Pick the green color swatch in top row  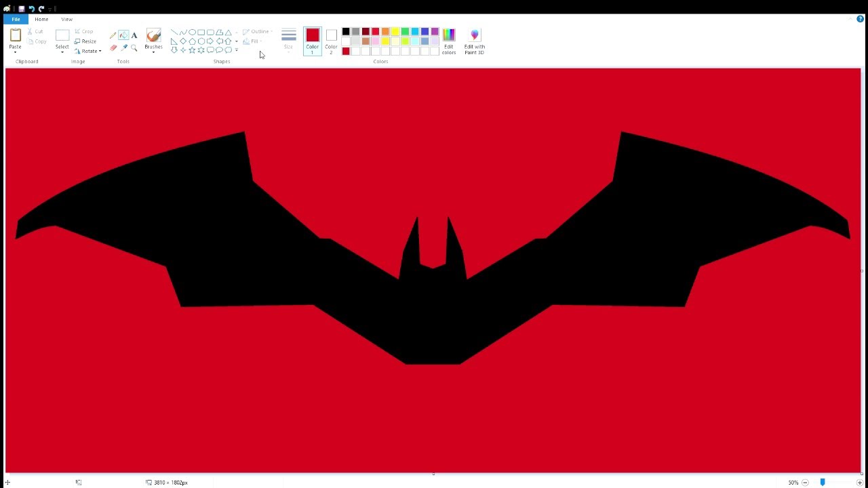coord(405,32)
